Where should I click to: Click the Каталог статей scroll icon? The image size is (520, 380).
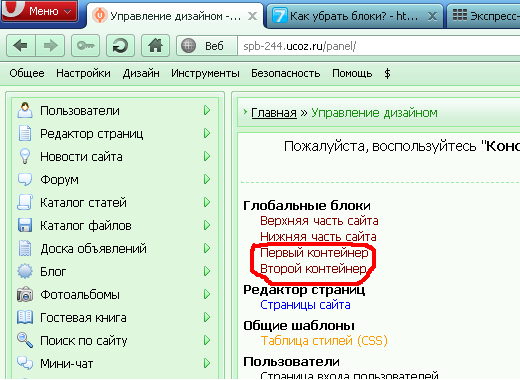coord(25,202)
